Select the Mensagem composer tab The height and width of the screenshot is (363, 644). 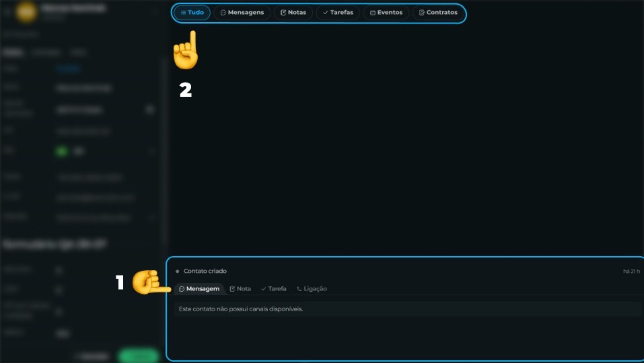click(x=199, y=289)
